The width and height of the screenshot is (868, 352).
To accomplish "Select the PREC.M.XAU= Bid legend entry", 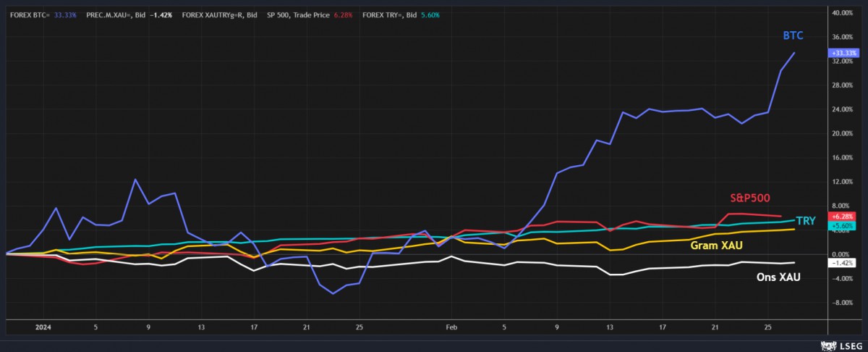I will click(133, 14).
